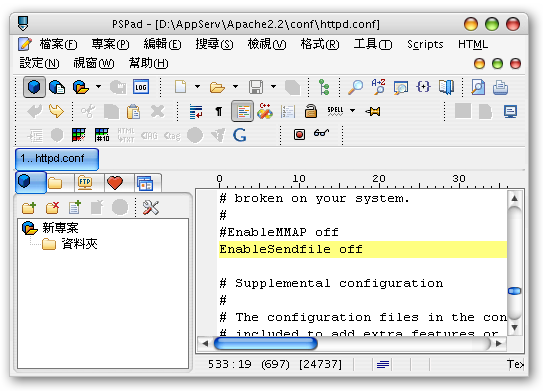Screen dimensions: 543x391
Task: Click add-file icon in project panel
Action: pyautogui.click(x=75, y=207)
